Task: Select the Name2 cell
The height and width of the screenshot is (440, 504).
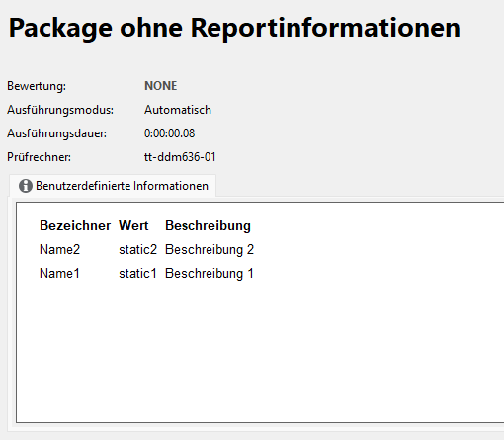Action: [x=59, y=249]
